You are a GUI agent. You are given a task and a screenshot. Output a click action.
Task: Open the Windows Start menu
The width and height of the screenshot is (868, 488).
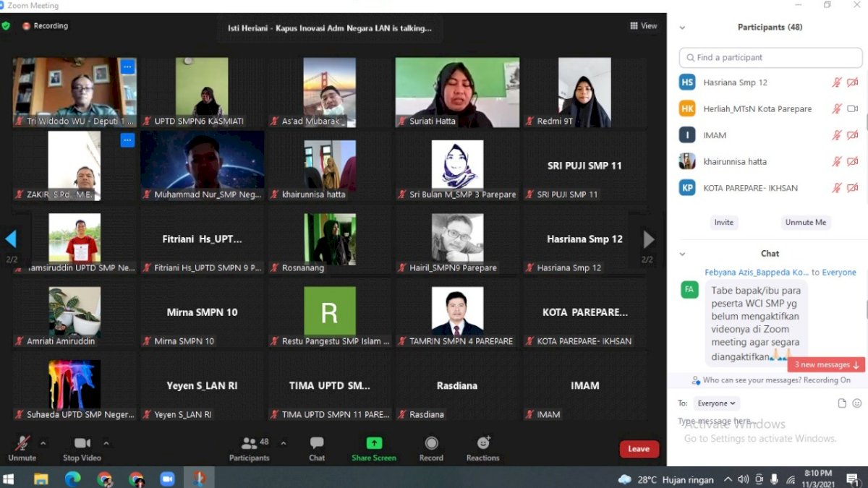[x=9, y=478]
